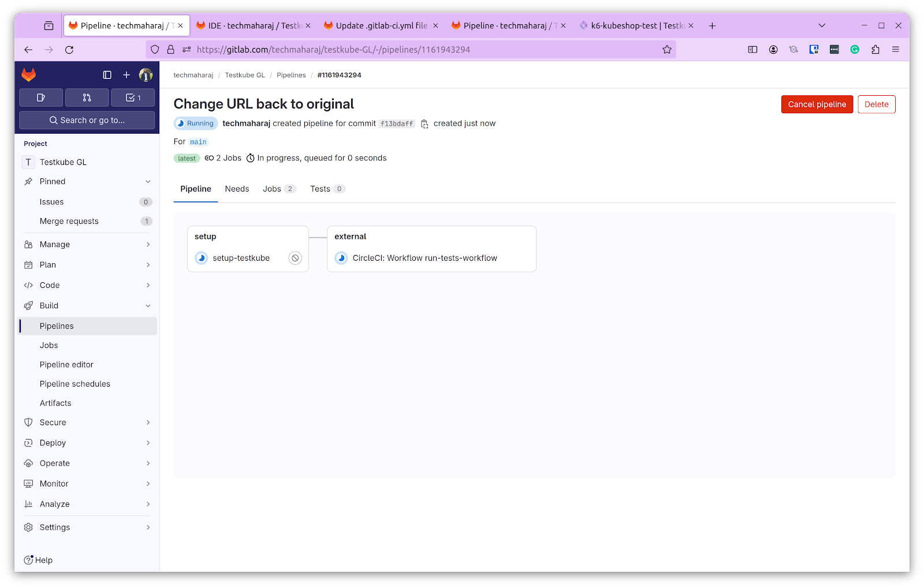Click the browser reload button
Image resolution: width=924 pixels, height=588 pixels.
coord(69,50)
